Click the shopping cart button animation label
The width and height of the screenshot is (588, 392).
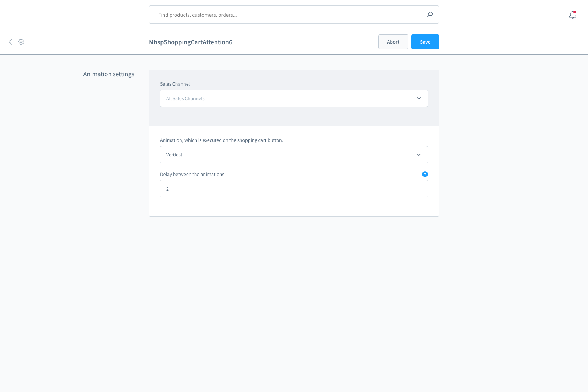pos(221,140)
